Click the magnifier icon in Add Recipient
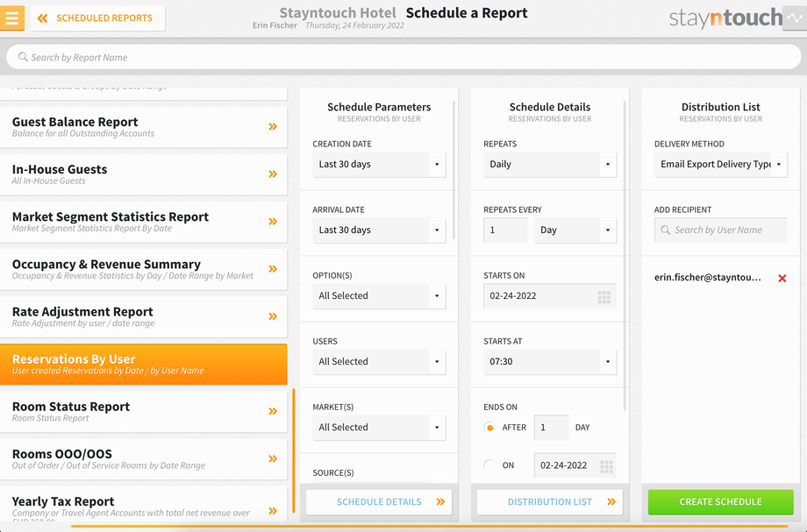The width and height of the screenshot is (807, 532). point(666,230)
